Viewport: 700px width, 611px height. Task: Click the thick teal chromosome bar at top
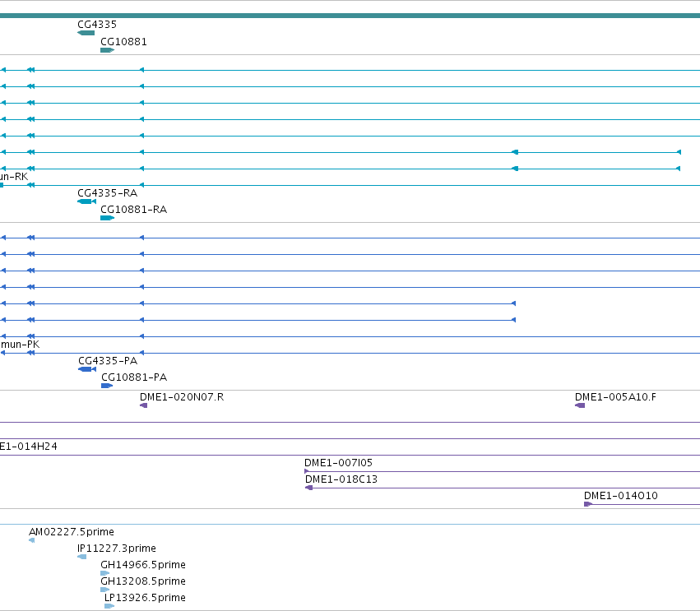(350, 16)
